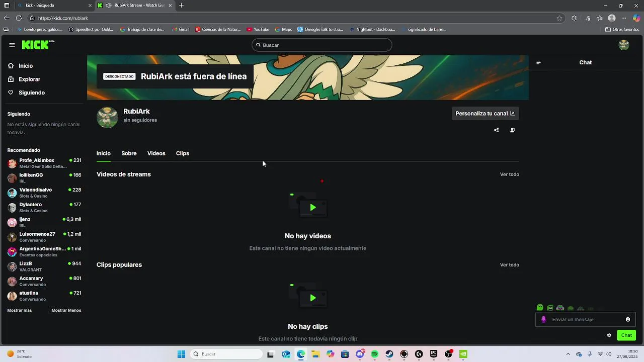Image resolution: width=644 pixels, height=362 pixels.
Task: Open lollikenGG recommended channel
Action: 44,178
